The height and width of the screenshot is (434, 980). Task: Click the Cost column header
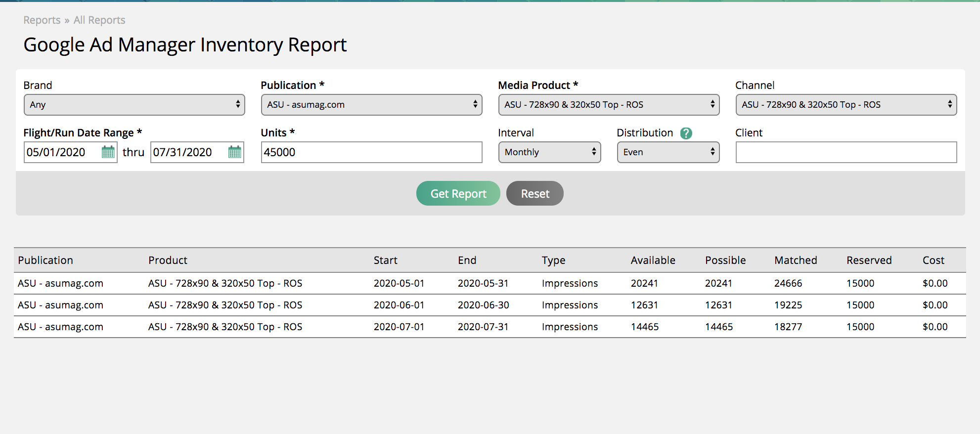934,260
